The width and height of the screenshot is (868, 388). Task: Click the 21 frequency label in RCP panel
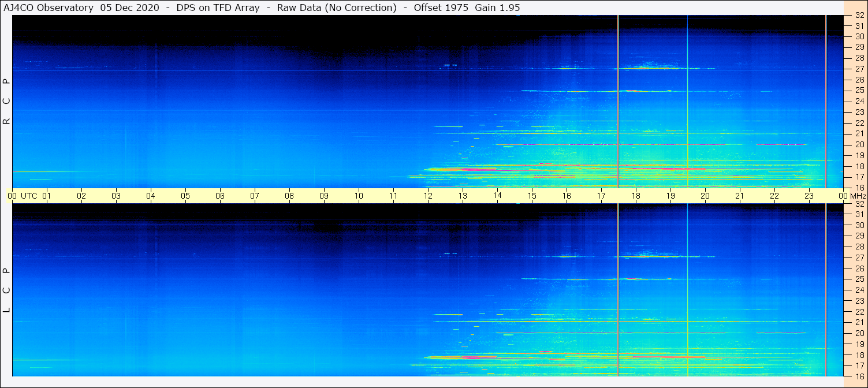(859, 133)
